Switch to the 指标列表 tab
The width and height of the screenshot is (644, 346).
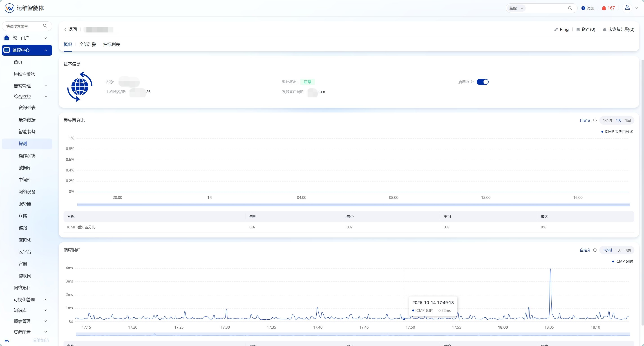tap(112, 45)
